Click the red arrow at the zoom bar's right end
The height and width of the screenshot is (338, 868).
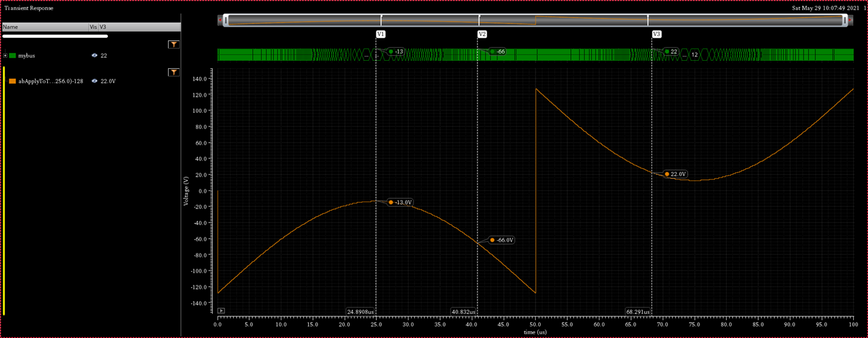click(x=850, y=20)
